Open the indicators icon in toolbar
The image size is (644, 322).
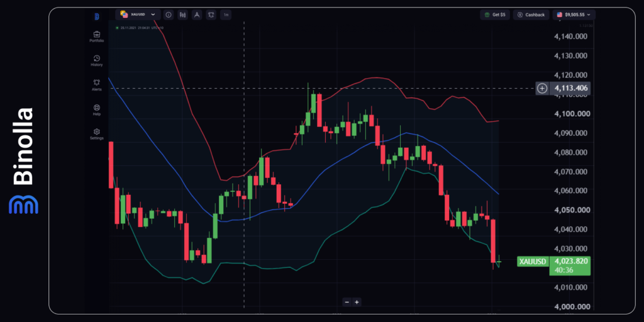click(211, 15)
